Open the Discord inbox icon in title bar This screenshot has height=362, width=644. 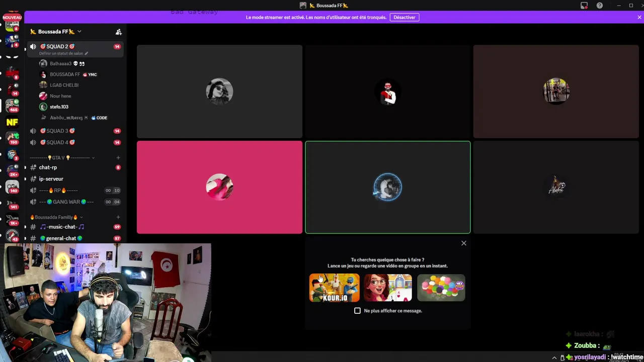pos(584,6)
